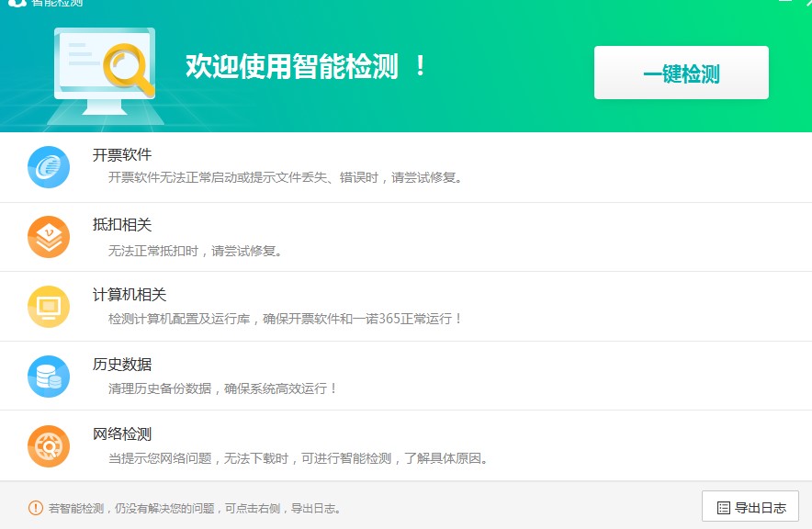Click the 开票软件 blue globe icon
Image resolution: width=812 pixels, height=529 pixels.
(49, 167)
